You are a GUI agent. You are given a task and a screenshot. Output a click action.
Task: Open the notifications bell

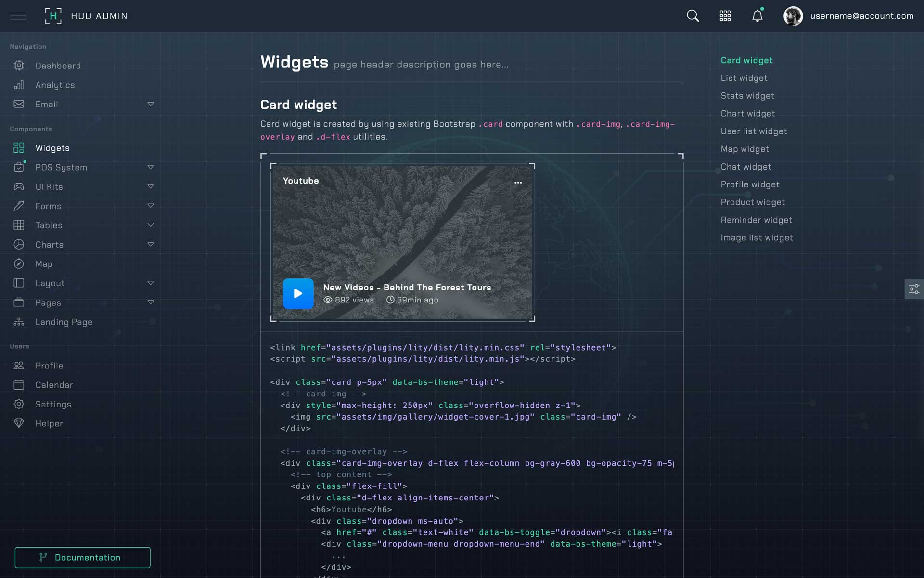tap(757, 16)
